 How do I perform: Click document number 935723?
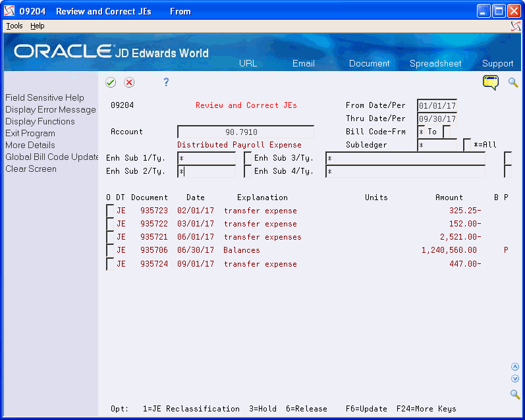154,211
